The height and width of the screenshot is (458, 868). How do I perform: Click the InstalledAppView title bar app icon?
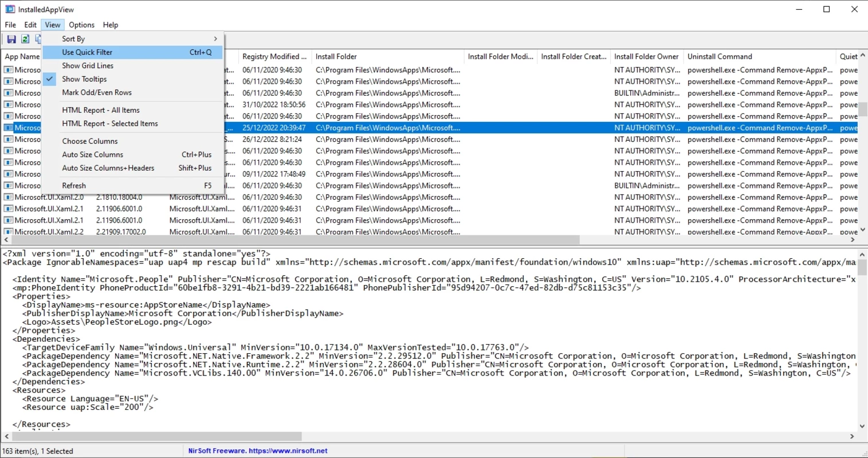coord(10,9)
